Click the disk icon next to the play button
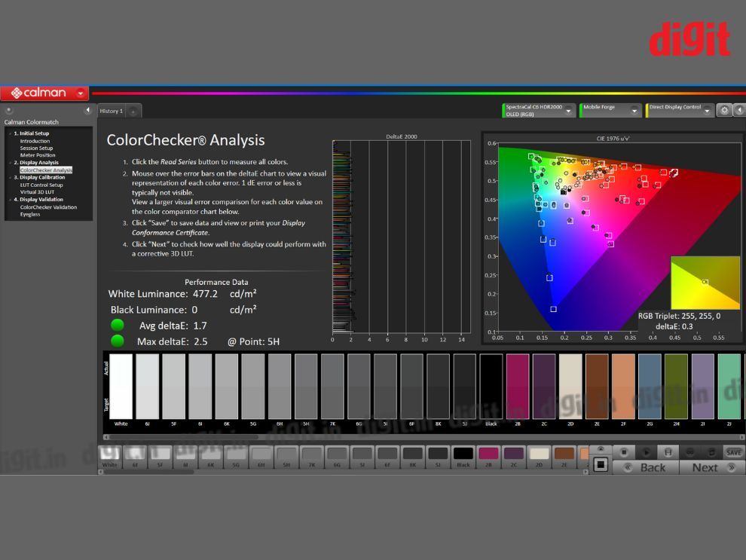The image size is (746, 560). [x=668, y=452]
